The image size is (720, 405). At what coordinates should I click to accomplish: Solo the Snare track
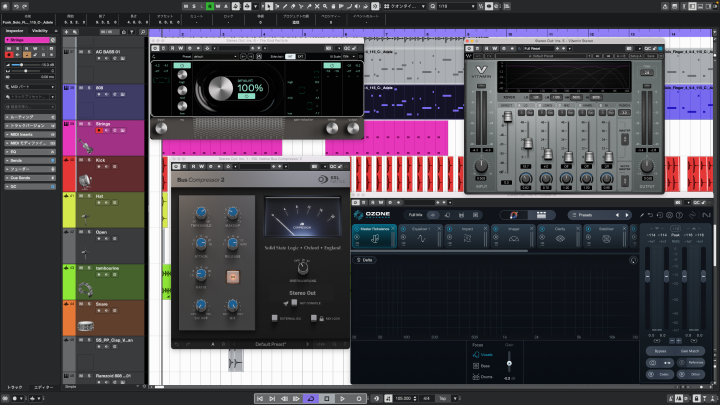pos(89,304)
